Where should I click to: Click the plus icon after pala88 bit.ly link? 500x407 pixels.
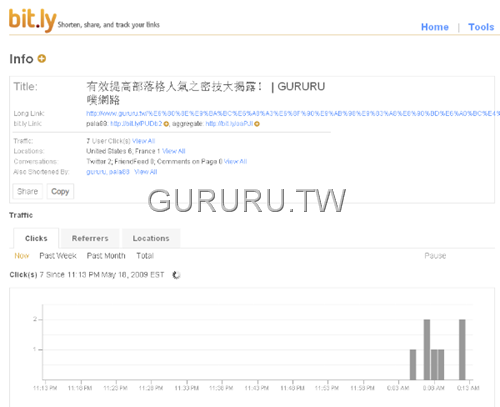coord(166,124)
